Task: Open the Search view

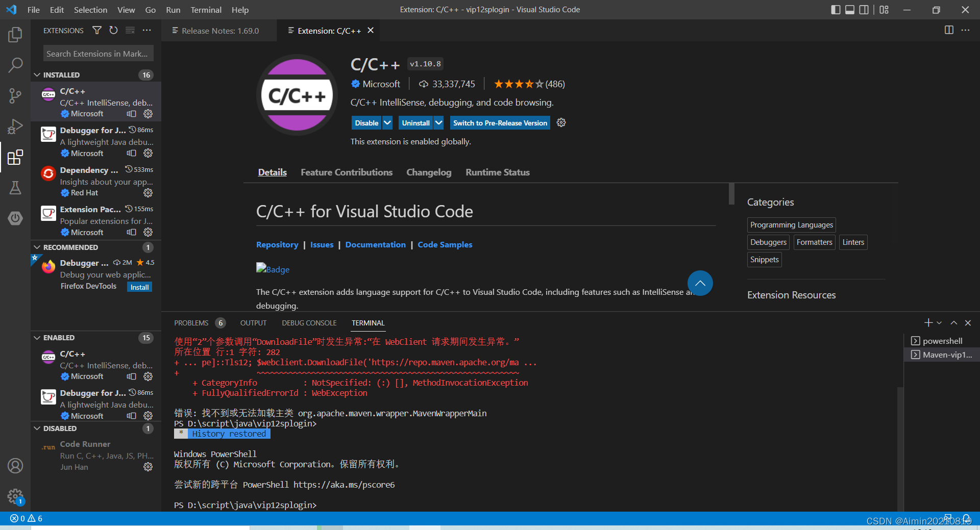Action: click(15, 65)
